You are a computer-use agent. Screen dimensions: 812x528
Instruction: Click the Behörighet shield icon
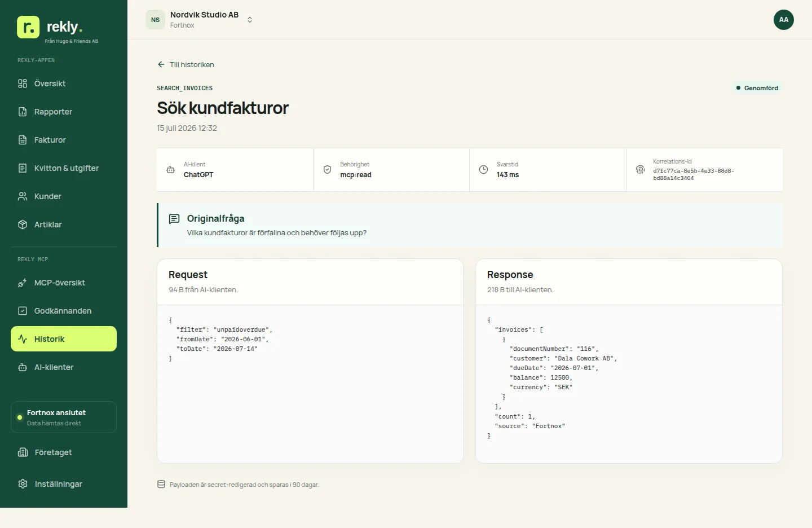point(327,170)
